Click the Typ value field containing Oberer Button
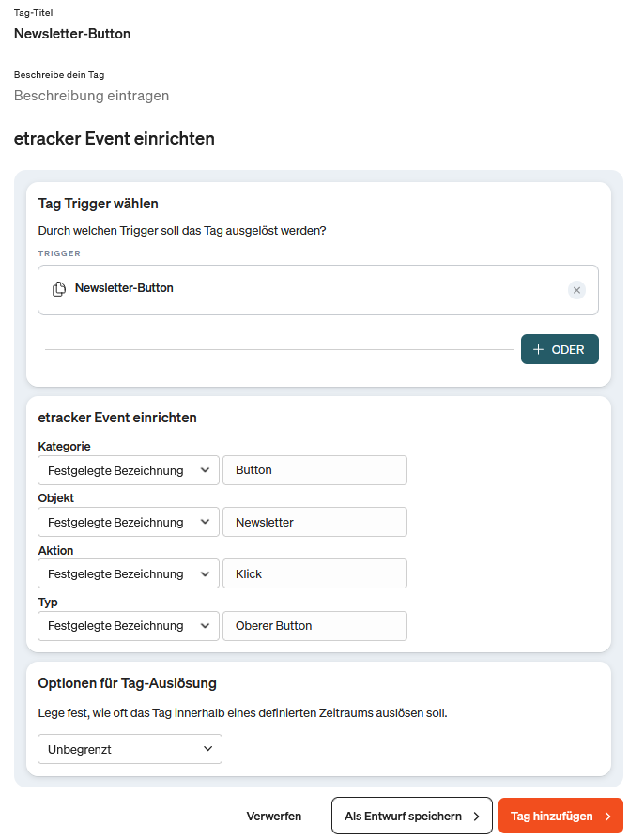Image resolution: width=644 pixels, height=840 pixels. pyautogui.click(x=314, y=625)
